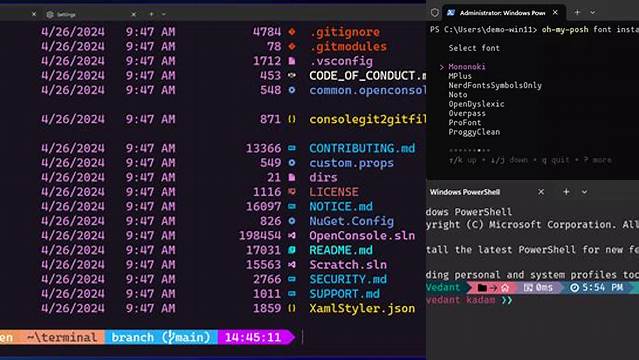Click the git icon beside .gitignore
This screenshot has width=639, height=360.
tap(292, 32)
